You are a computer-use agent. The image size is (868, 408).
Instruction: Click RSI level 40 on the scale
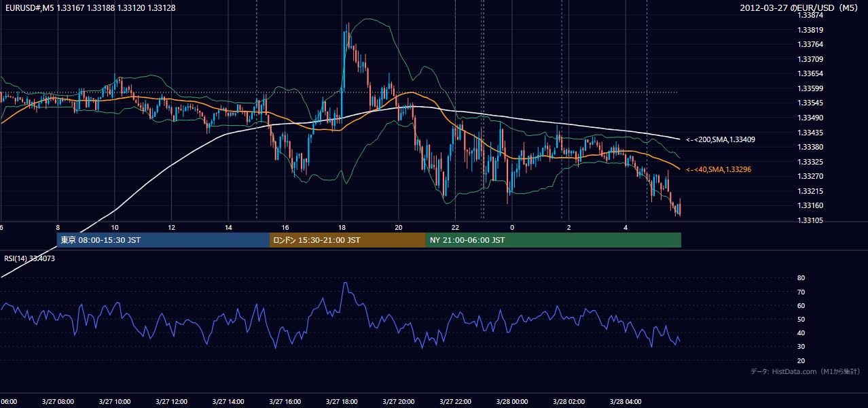tap(801, 333)
